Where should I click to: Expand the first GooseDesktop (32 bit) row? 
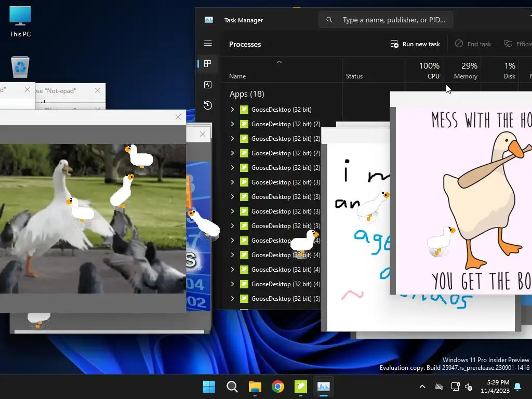click(x=232, y=109)
